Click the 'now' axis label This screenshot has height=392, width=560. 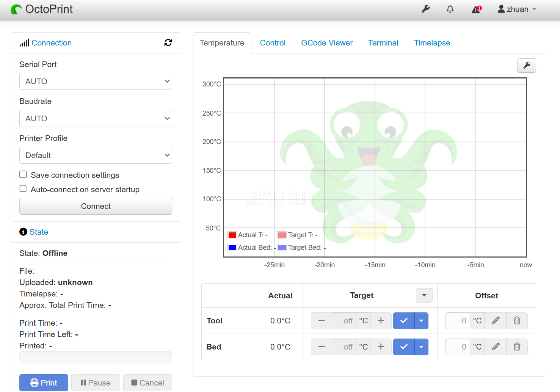(526, 265)
